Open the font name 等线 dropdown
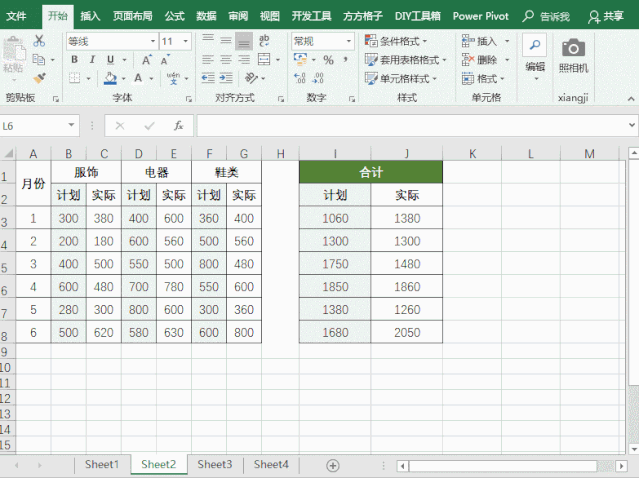Viewport: 639px width, 478px height. tap(153, 41)
